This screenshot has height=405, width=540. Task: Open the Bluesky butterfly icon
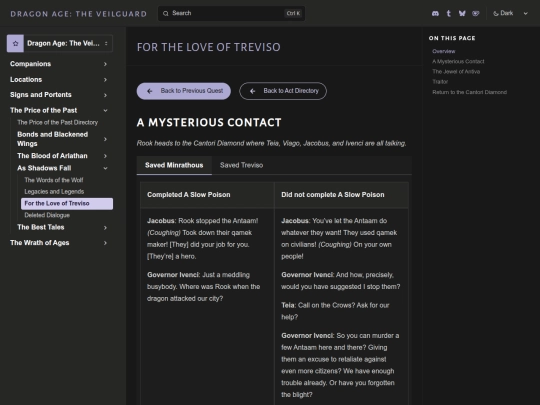point(462,13)
